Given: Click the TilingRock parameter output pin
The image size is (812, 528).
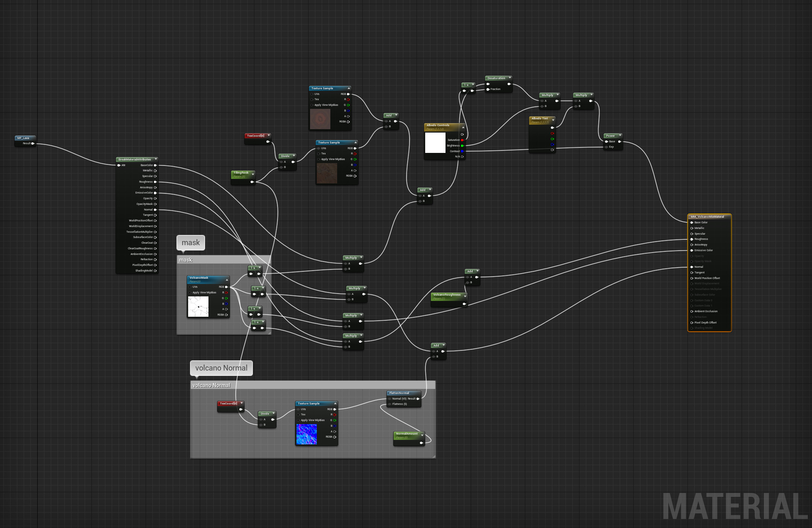Looking at the screenshot, I should [252, 182].
